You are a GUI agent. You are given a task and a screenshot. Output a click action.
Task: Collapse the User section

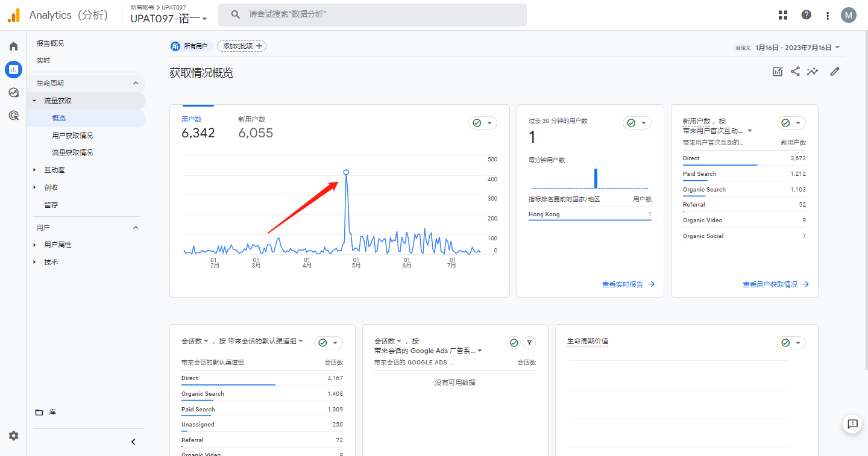coord(136,228)
